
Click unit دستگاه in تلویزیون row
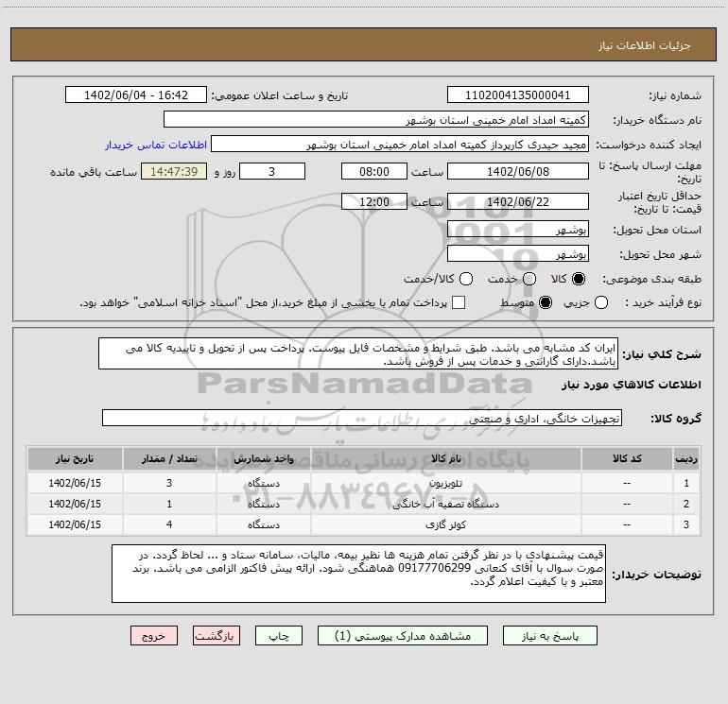263,483
